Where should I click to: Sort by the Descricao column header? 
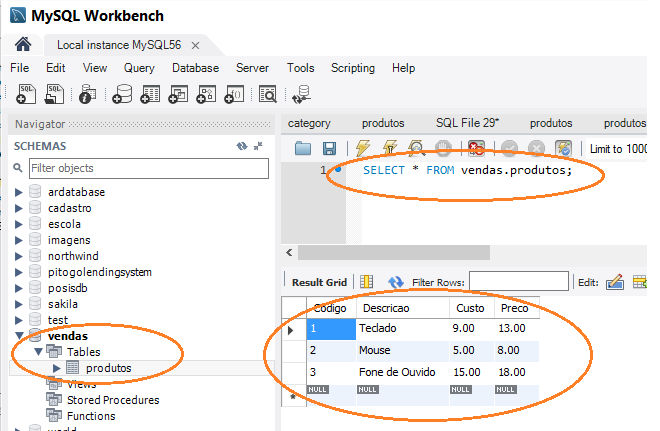[403, 308]
